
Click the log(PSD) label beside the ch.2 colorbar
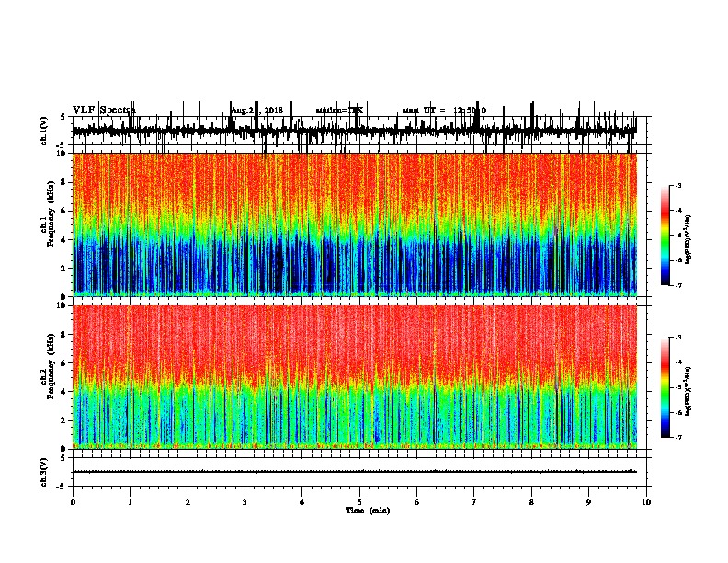coord(688,391)
